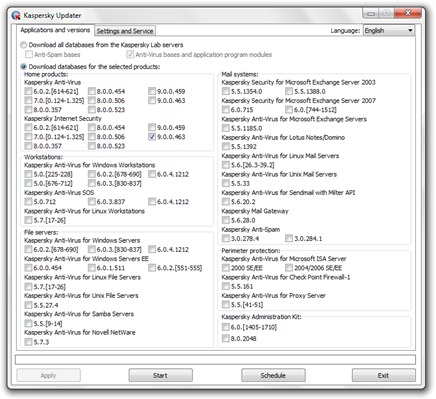The height and width of the screenshot is (399, 436).
Task: Check Windows Servers EE 6.0.1.511
Action: click(x=92, y=268)
